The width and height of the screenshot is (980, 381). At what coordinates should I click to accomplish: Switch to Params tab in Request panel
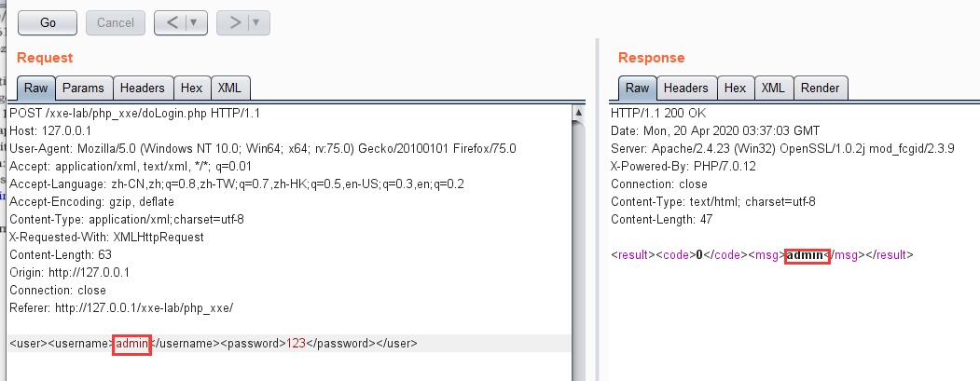click(x=83, y=88)
